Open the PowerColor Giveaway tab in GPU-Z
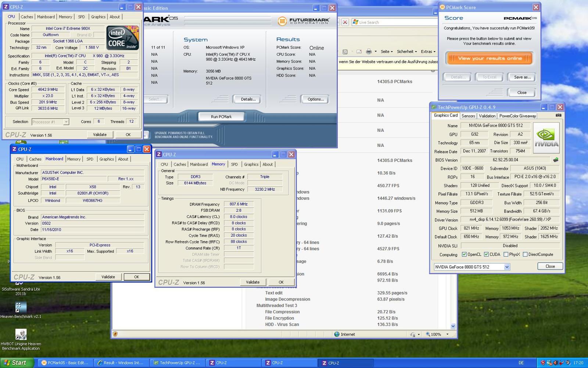Image resolution: width=588 pixels, height=368 pixels. tap(517, 116)
